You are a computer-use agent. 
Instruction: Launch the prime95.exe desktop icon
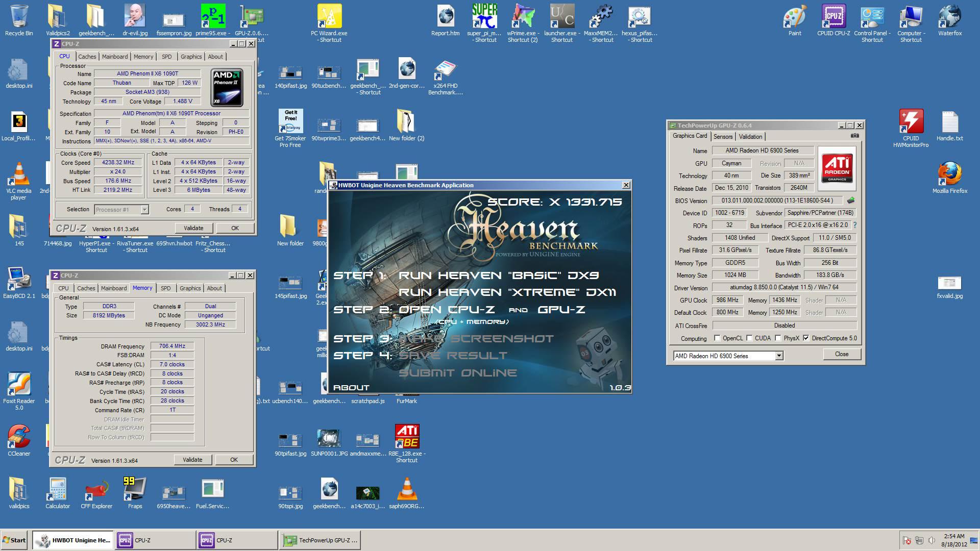pyautogui.click(x=212, y=20)
